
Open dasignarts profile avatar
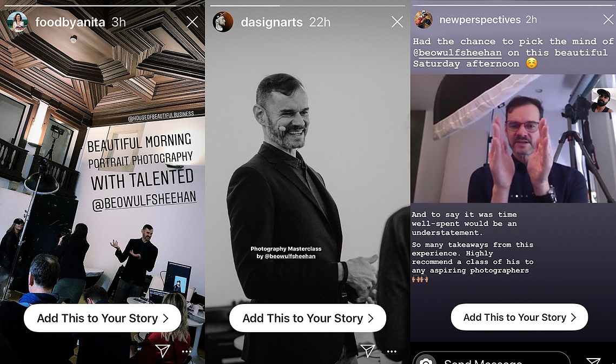coord(223,22)
